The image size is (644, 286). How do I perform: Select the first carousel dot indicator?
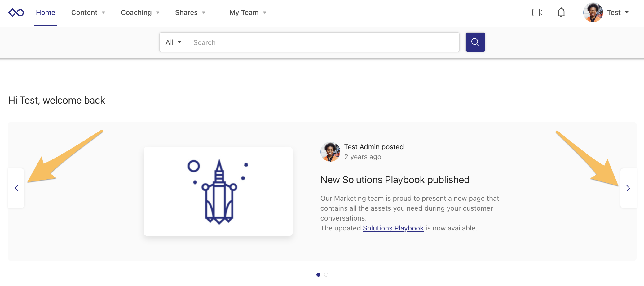click(318, 275)
